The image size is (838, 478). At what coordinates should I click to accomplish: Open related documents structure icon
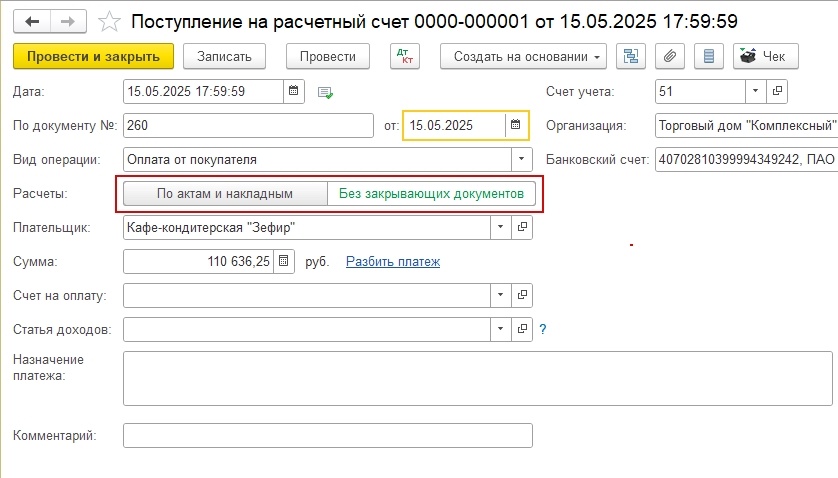[631, 56]
